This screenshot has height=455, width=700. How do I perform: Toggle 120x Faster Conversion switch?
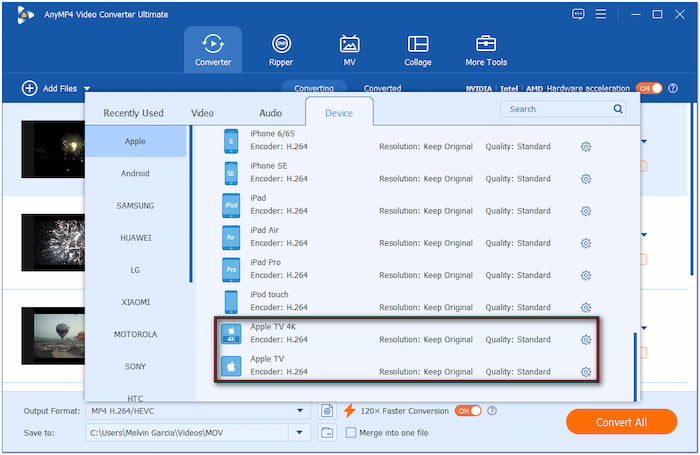click(x=467, y=410)
